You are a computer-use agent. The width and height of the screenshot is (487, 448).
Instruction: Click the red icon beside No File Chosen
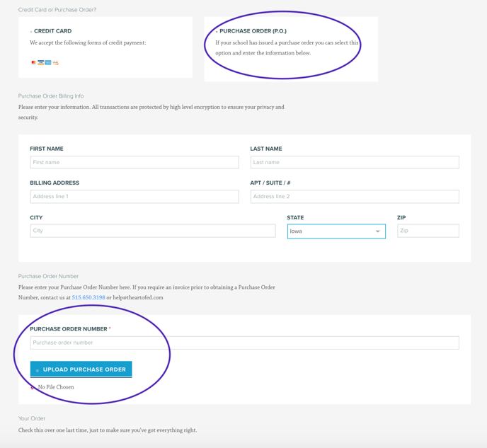(32, 387)
